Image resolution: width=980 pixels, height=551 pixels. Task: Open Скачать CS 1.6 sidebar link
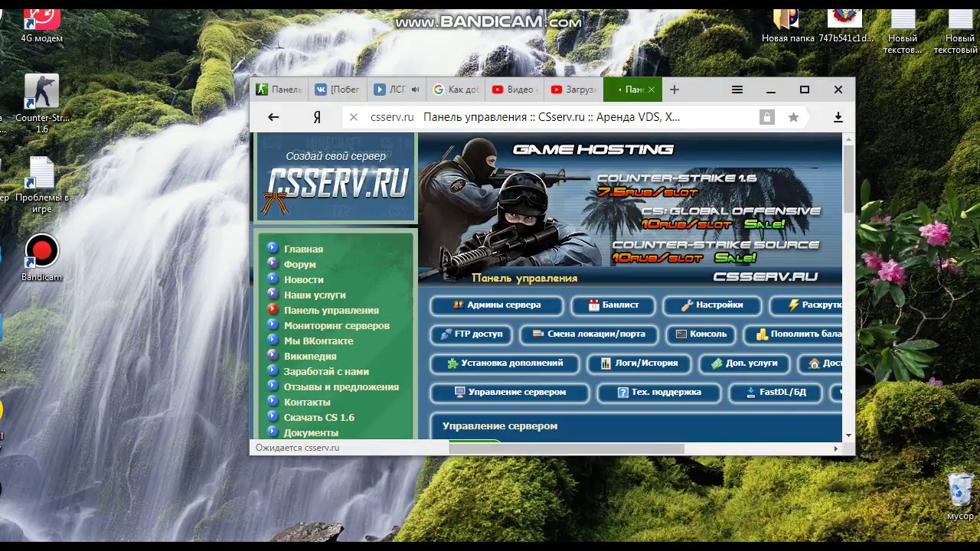pos(318,417)
